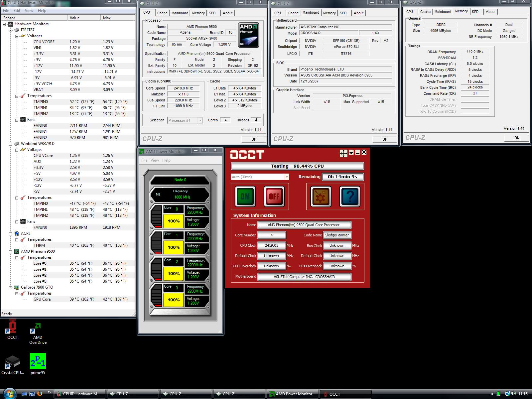Select the GPU Core temperature row
The height and width of the screenshot is (399, 532).
68,299
